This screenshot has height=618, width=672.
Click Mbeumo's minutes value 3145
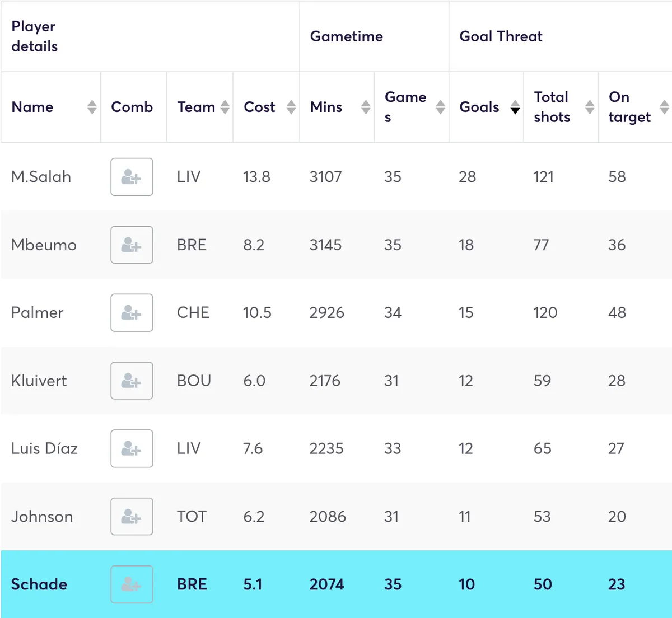coord(326,245)
